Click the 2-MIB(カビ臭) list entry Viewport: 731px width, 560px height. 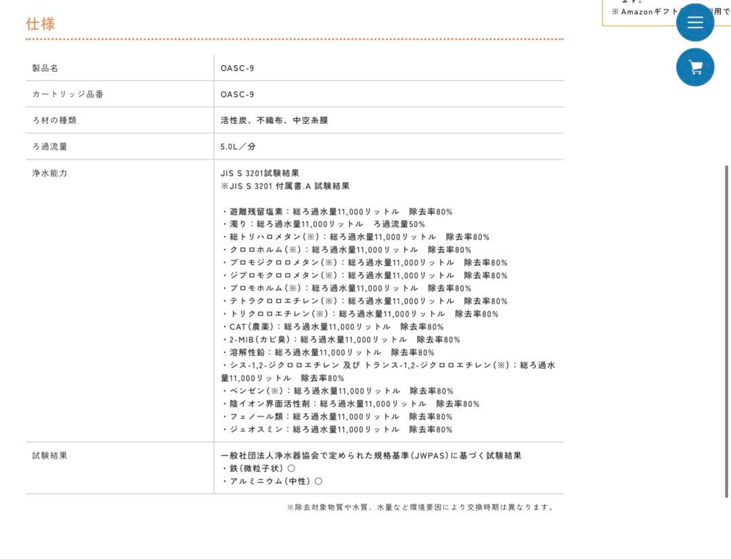coord(340,340)
